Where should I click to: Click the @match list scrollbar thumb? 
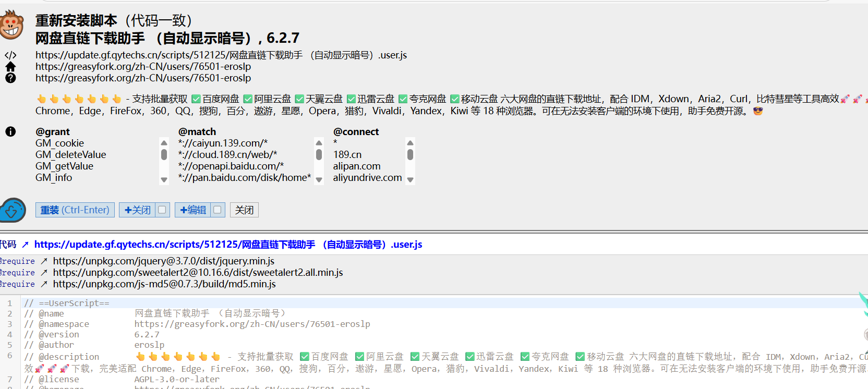pyautogui.click(x=319, y=154)
